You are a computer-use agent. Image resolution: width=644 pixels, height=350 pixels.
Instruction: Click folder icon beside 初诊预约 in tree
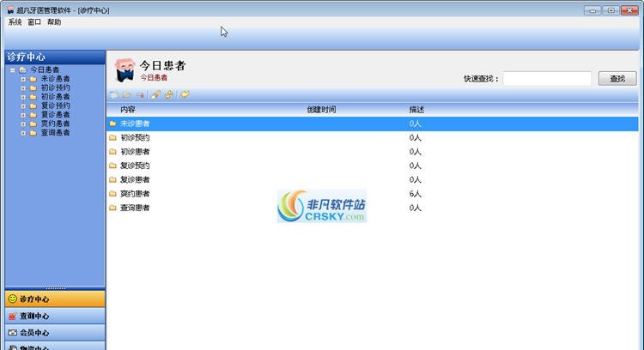(33, 87)
